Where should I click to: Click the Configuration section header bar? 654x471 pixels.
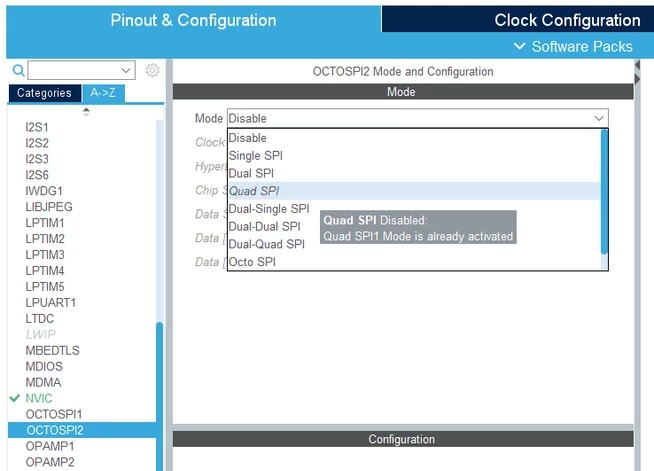(403, 439)
